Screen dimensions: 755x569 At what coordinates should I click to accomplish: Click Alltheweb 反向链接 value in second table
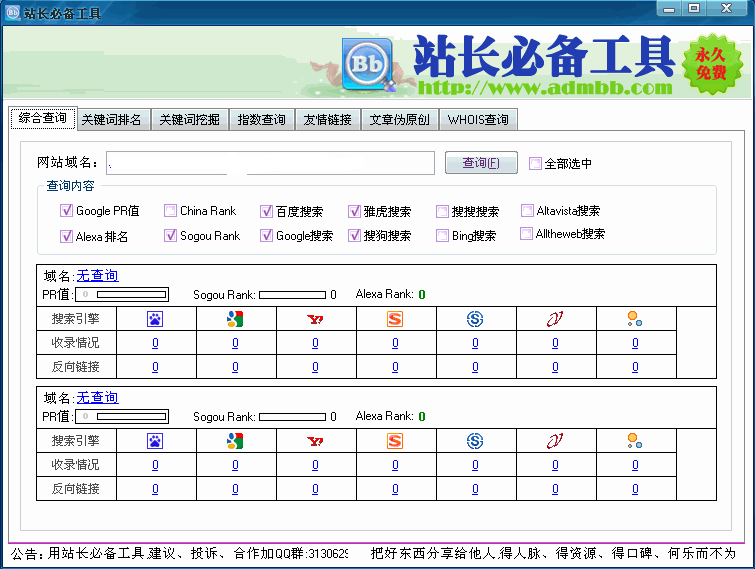(635, 489)
